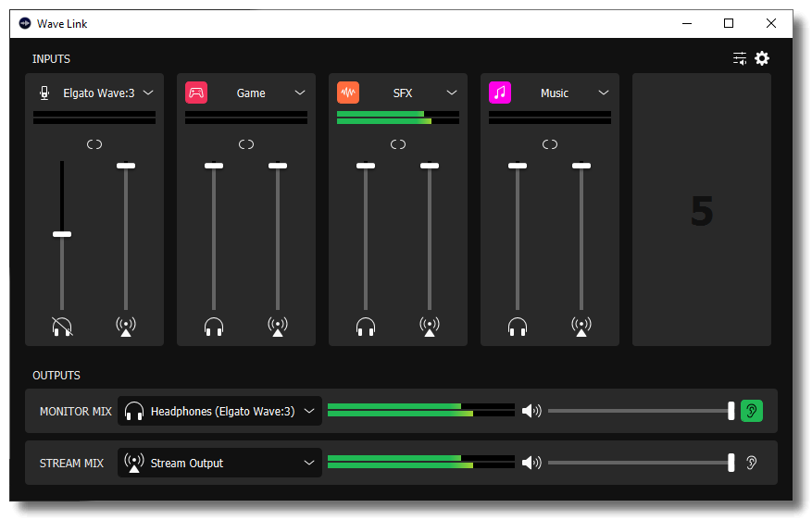Viewport: 812px width, 520px height.
Task: Click the Monitor Mix output volume slider
Action: tap(639, 411)
